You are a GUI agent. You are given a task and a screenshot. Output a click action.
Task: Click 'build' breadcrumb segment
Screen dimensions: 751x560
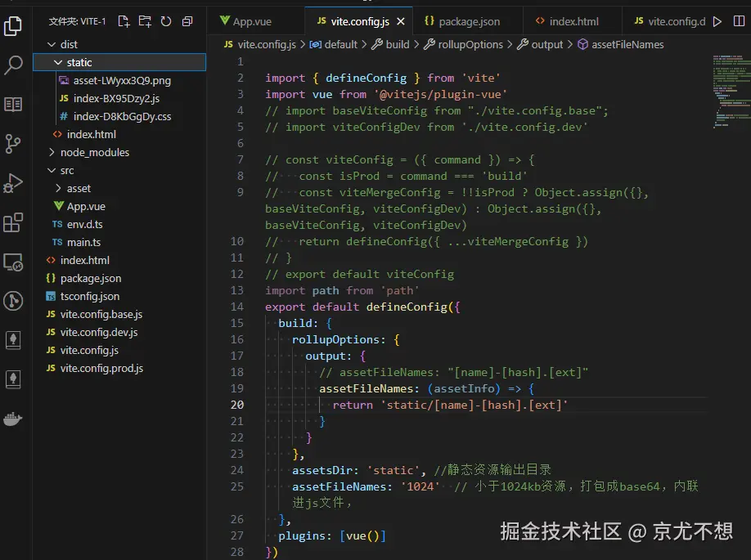[x=391, y=44]
